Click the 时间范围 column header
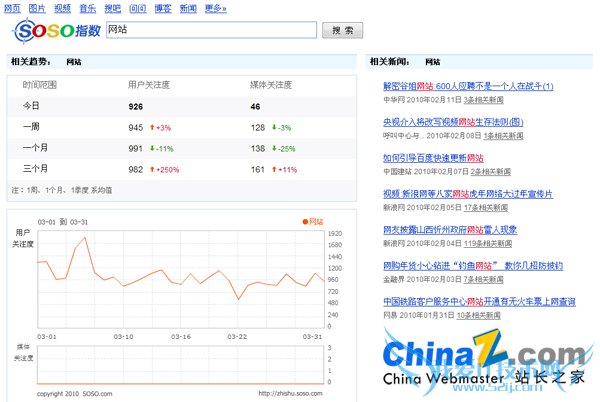 point(40,85)
